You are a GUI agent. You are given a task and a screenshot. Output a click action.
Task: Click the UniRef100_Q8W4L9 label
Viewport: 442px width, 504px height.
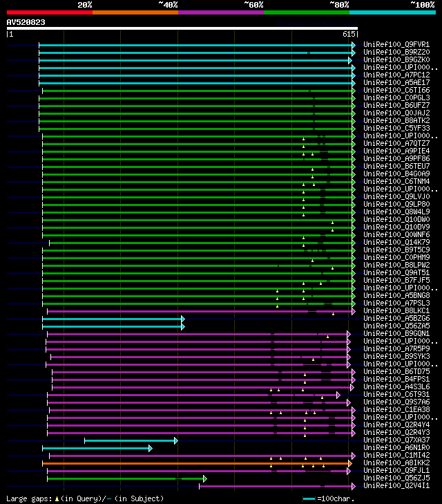pyautogui.click(x=396, y=212)
